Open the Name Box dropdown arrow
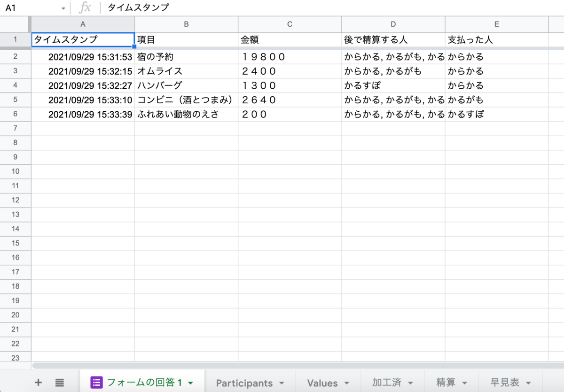This screenshot has height=392, width=564. click(63, 8)
